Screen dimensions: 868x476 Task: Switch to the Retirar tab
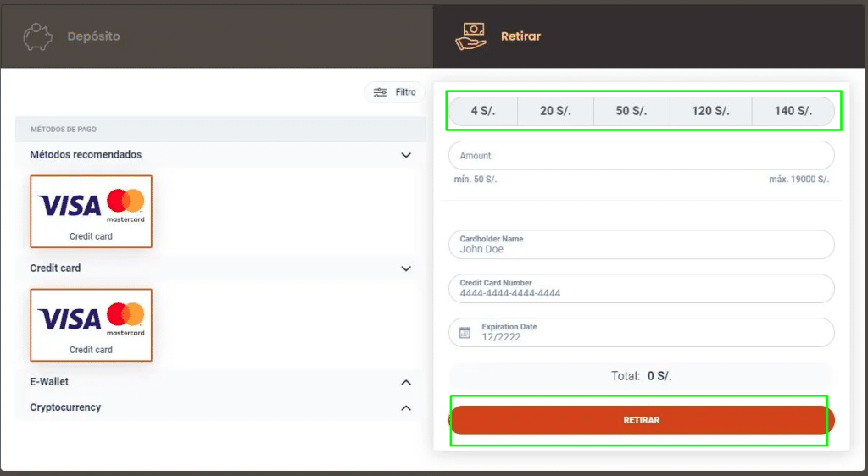tap(520, 36)
